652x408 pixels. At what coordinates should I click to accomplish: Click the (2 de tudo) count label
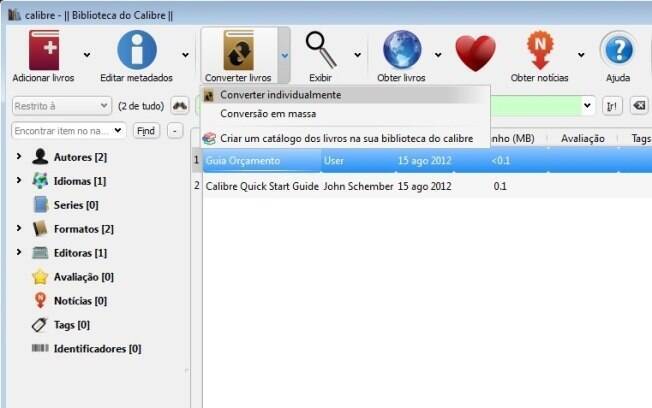tap(141, 106)
